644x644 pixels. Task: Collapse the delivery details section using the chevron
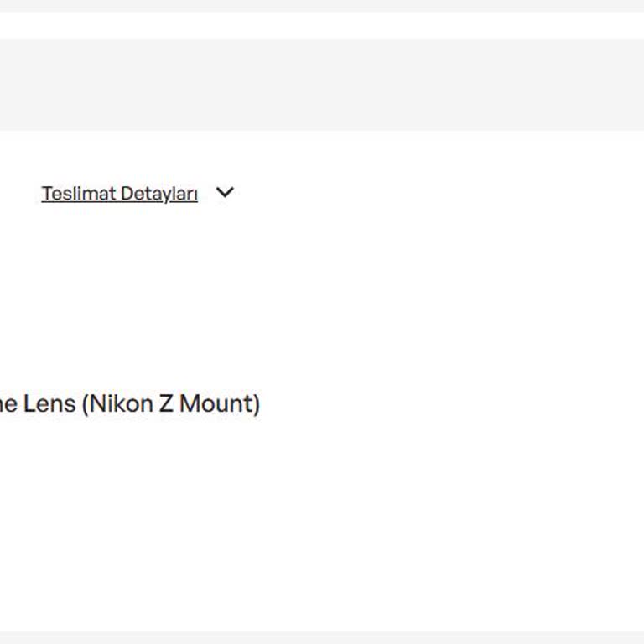pos(224,193)
